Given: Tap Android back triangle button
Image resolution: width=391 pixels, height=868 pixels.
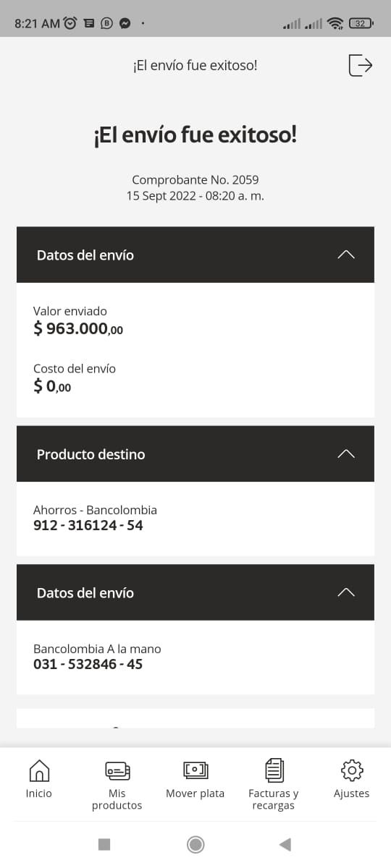Looking at the screenshot, I should click(x=285, y=844).
